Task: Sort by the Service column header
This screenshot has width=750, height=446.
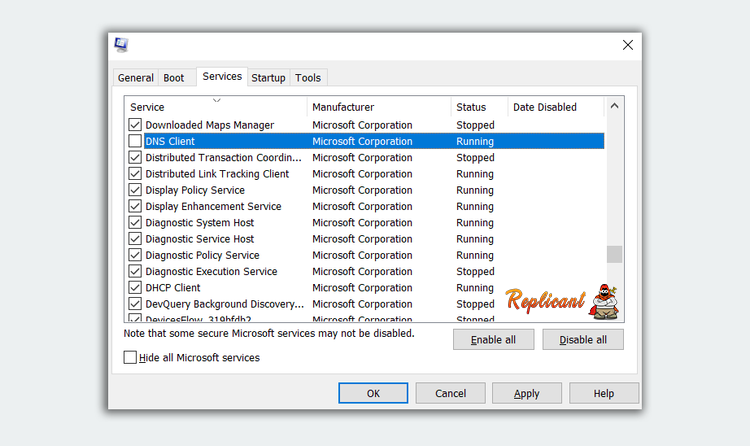Action: coord(216,107)
